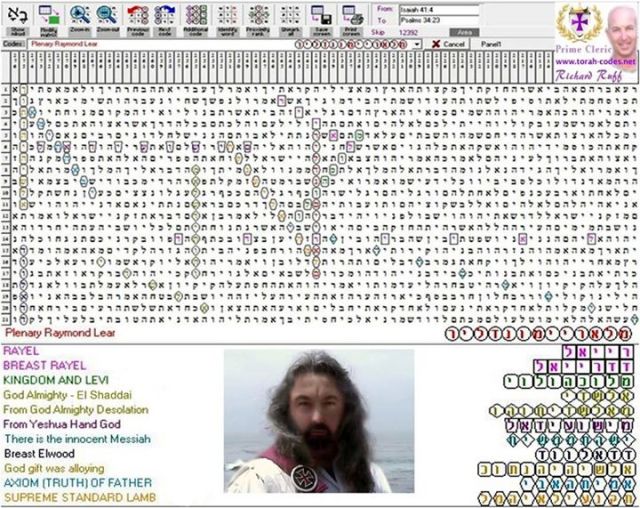Viewport: 640px width, 508px height.
Task: Click the gray Area button
Action: (x=464, y=32)
